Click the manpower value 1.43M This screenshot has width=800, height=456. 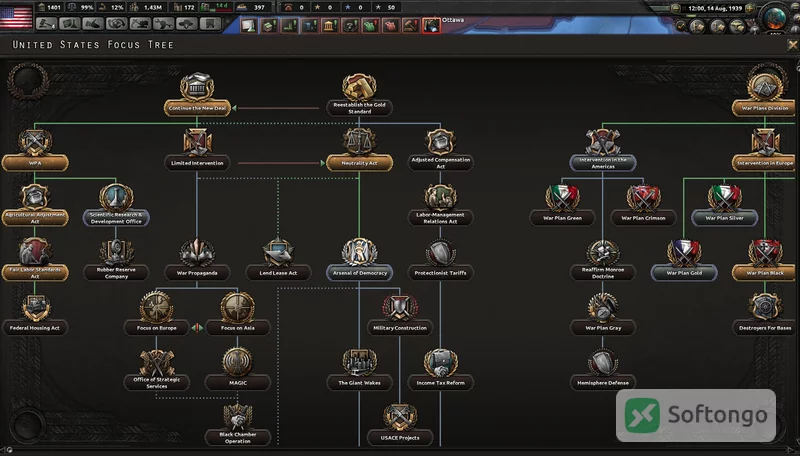click(x=153, y=8)
